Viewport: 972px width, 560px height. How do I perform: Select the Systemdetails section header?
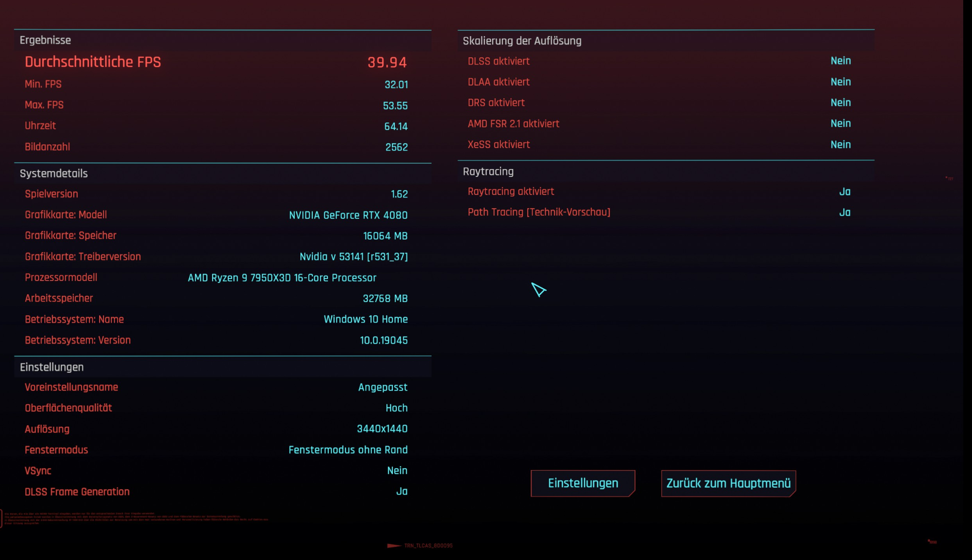click(54, 173)
